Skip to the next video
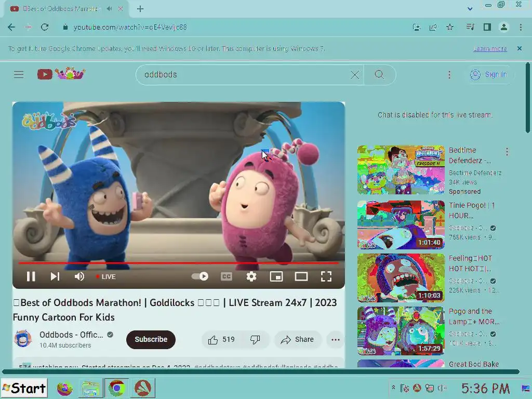Image resolution: width=532 pixels, height=399 pixels. (55, 276)
